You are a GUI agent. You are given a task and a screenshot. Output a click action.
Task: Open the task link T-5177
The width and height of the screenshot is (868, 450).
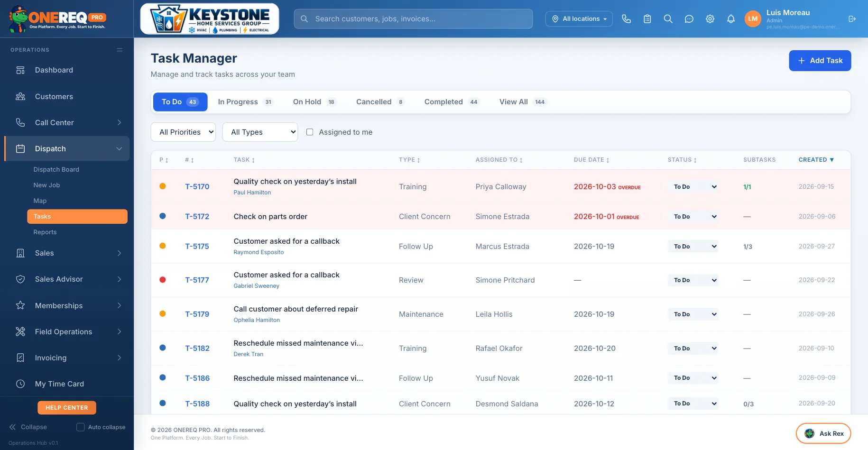(x=197, y=280)
